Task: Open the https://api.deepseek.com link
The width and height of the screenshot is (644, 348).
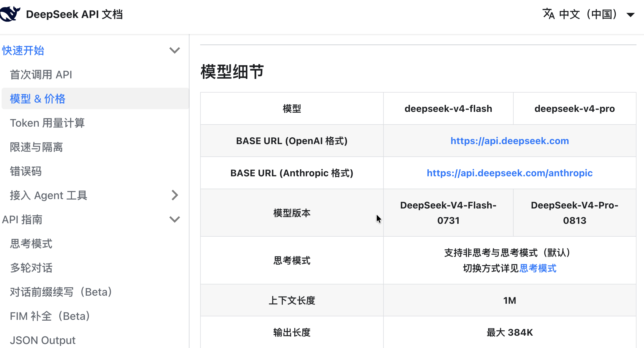Action: tap(510, 141)
